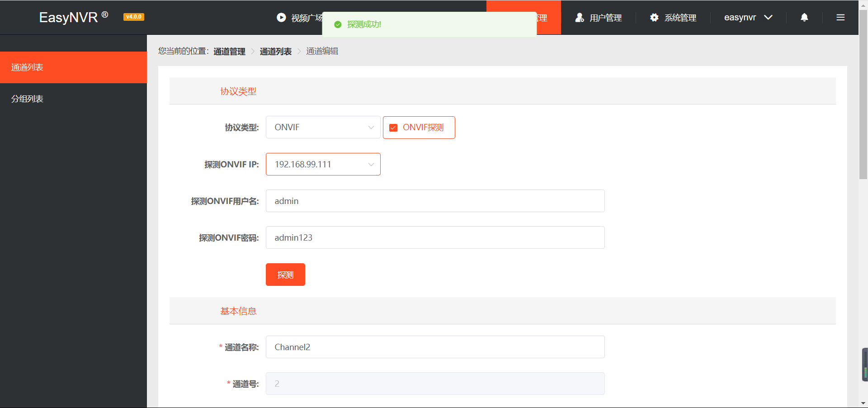Click the 协议类型 section header

502,91
